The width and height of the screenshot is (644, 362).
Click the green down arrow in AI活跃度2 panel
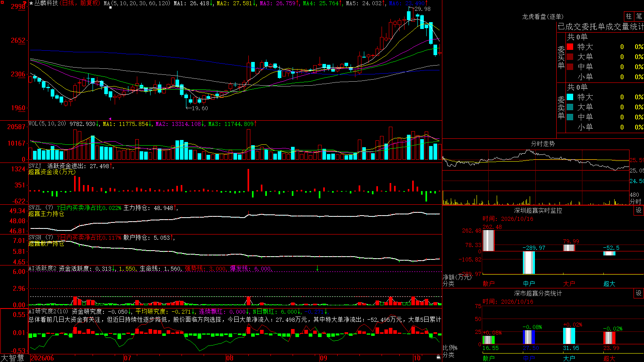click(317, 268)
